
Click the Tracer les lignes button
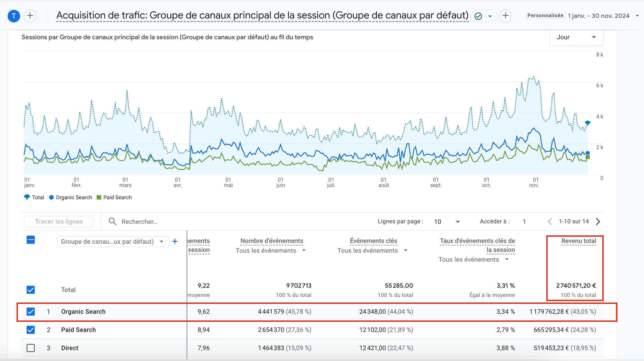[x=59, y=222]
